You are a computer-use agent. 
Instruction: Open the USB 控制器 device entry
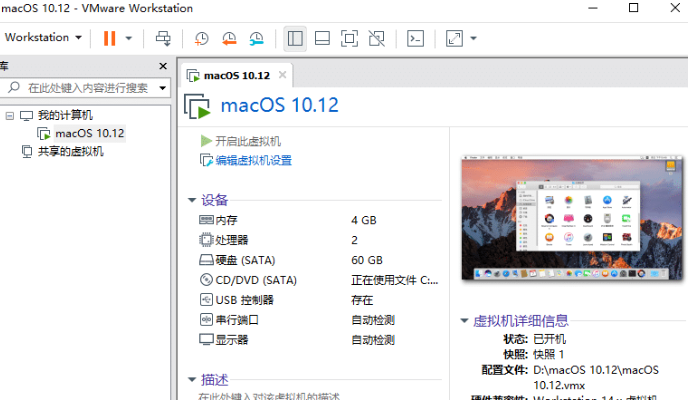tap(244, 300)
